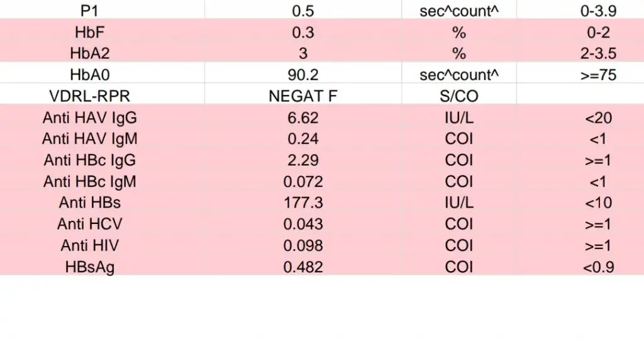Click the Anti HCV row label
This screenshot has height=341, width=644.
(x=89, y=225)
